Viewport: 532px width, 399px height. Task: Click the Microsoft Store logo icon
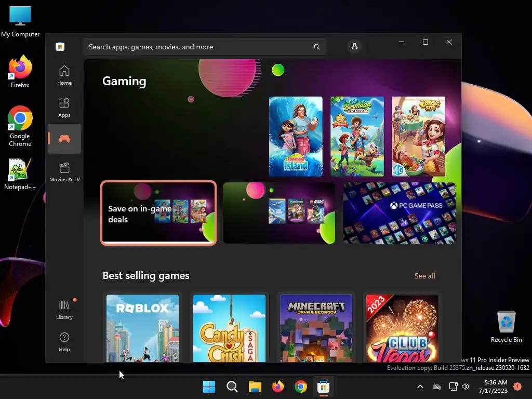click(x=60, y=46)
